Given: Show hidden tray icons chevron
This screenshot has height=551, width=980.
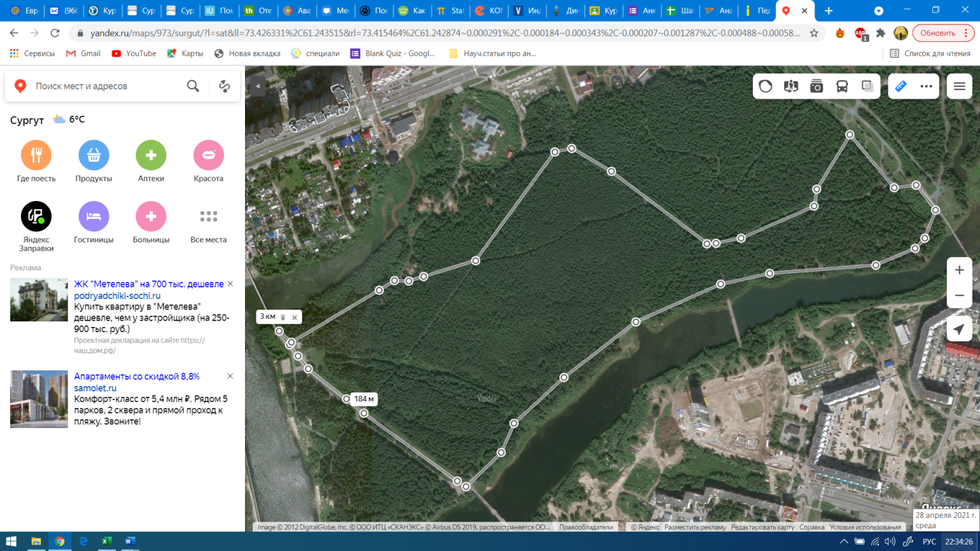Looking at the screenshot, I should pyautogui.click(x=844, y=541).
